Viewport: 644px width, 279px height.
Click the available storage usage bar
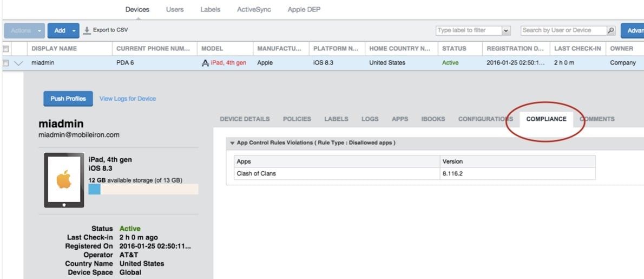143,189
